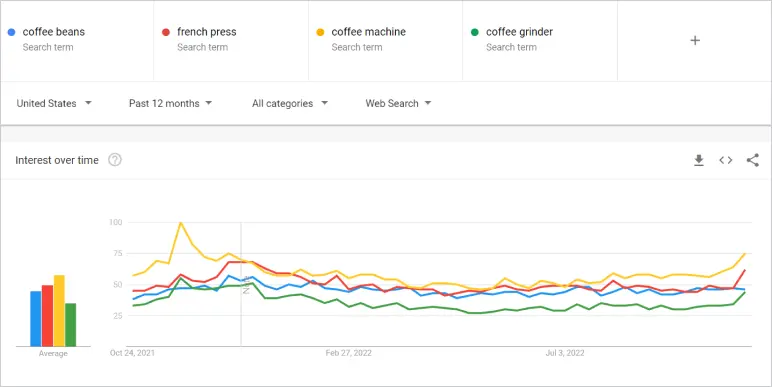Open help icon beside Interest over time

[115, 160]
